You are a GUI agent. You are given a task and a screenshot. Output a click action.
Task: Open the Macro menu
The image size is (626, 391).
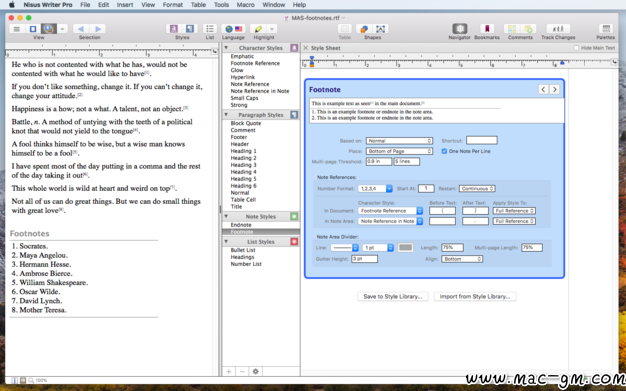click(246, 5)
